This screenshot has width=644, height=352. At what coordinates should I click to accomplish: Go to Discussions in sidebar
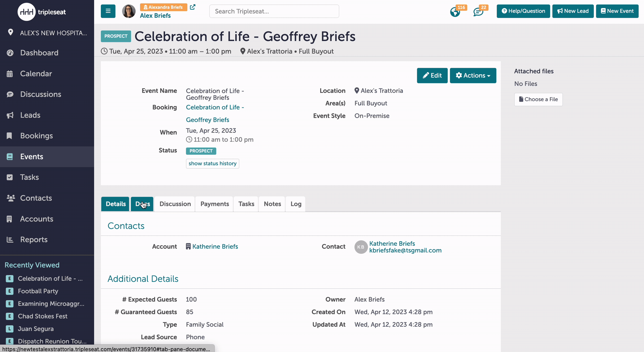(x=41, y=94)
